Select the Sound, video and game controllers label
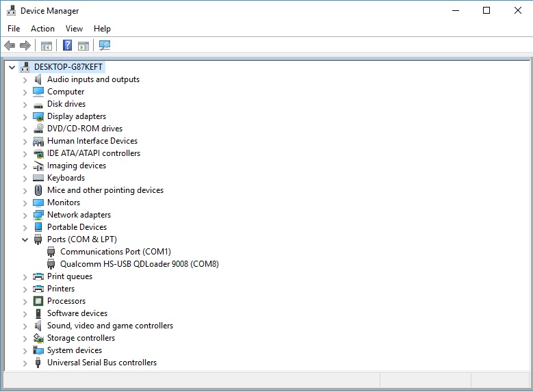Viewport: 533px width, 392px height. tap(109, 326)
